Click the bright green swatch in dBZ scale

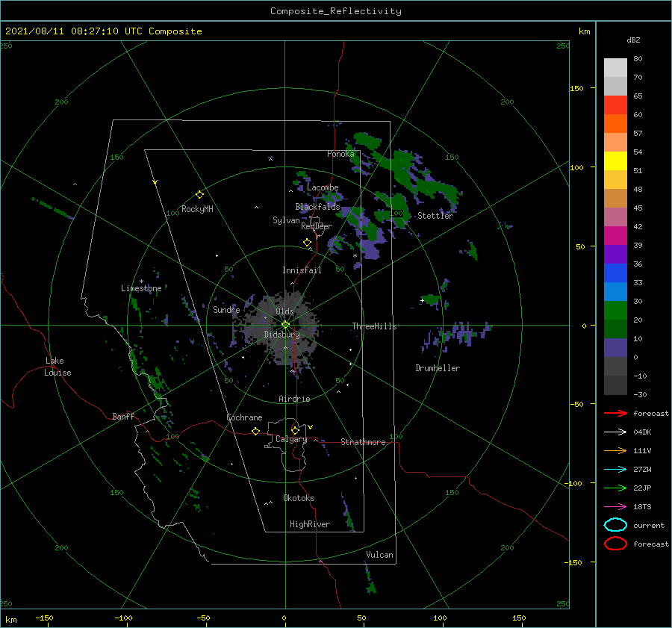615,310
